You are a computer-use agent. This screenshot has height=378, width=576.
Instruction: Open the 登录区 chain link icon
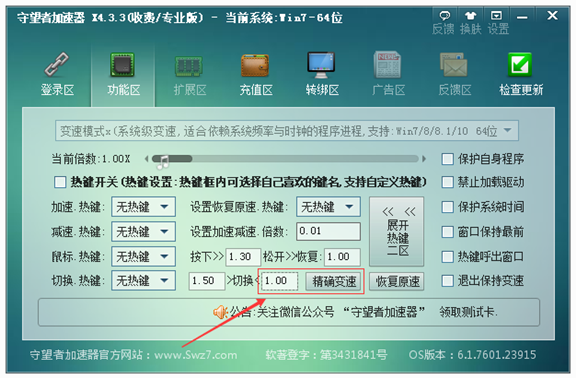57,64
